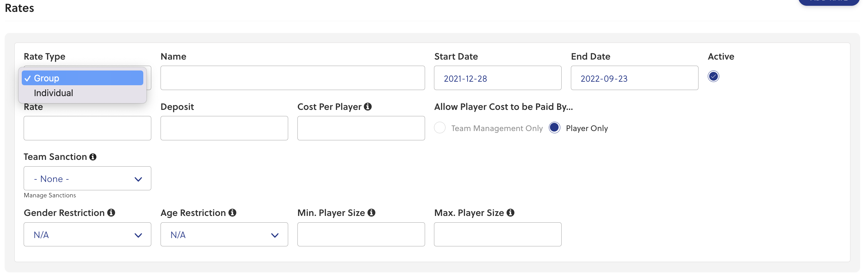The image size is (868, 280).
Task: Select Team Management Only radio option
Action: point(440,128)
